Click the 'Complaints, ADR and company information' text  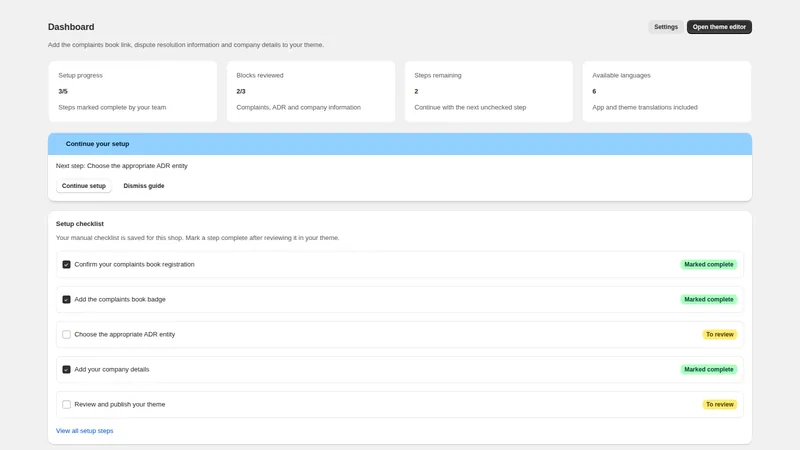[298, 107]
